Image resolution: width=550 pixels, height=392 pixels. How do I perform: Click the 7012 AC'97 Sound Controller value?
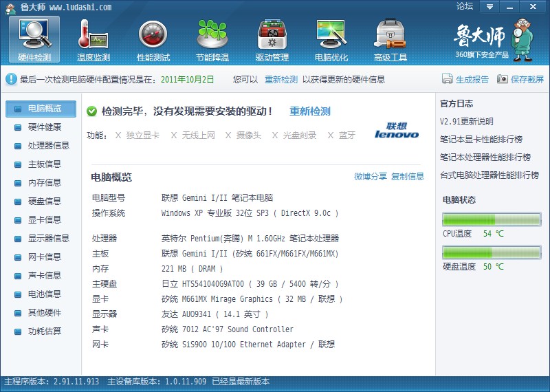[x=228, y=329]
